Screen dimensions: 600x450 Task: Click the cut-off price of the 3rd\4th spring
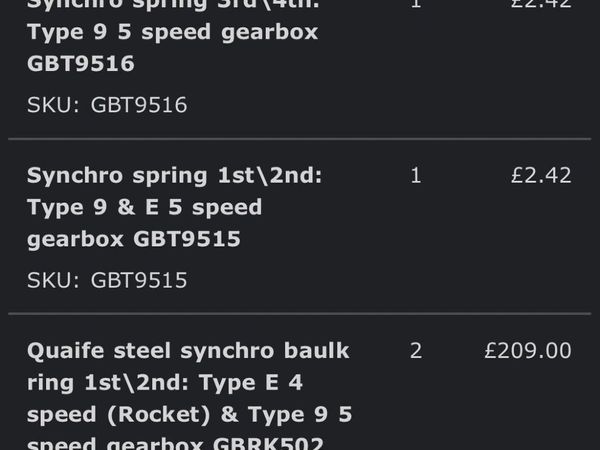pos(541,5)
